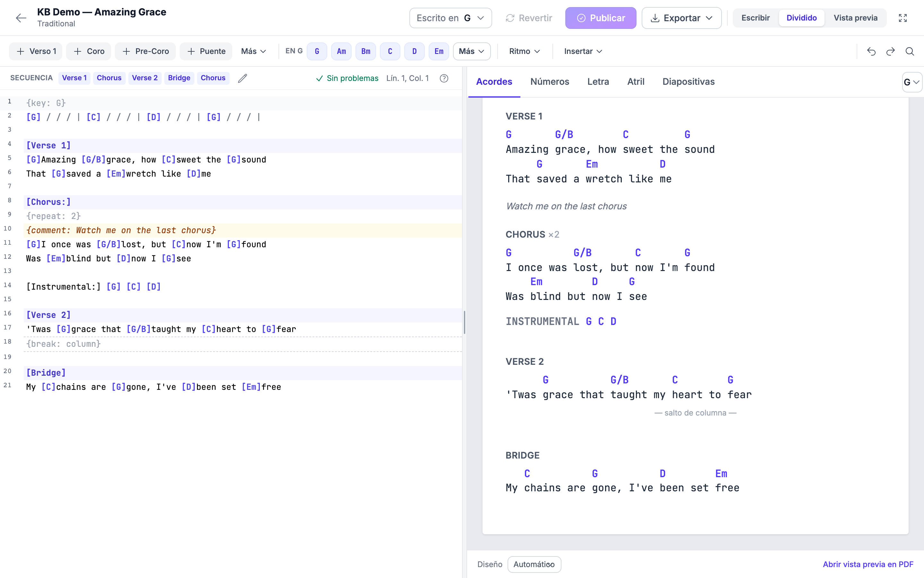This screenshot has height=578, width=924.
Task: Switch to the Acordes tab
Action: [x=494, y=82]
